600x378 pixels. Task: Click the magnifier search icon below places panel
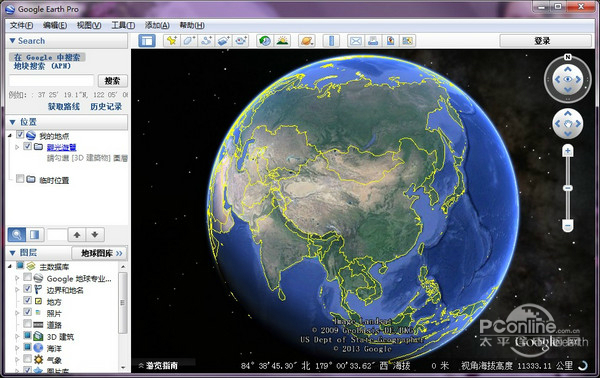[17, 235]
